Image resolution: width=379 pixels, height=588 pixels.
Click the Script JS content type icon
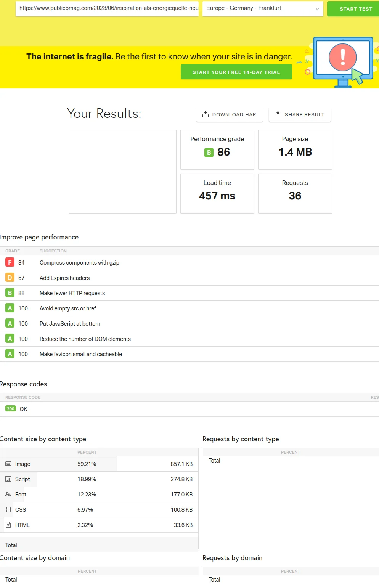click(x=8, y=479)
